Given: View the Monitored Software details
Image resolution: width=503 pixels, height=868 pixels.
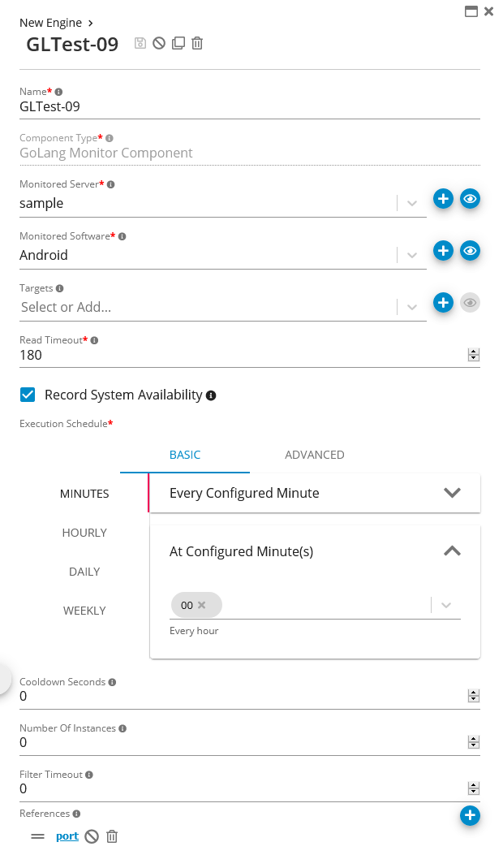Looking at the screenshot, I should click(x=470, y=251).
